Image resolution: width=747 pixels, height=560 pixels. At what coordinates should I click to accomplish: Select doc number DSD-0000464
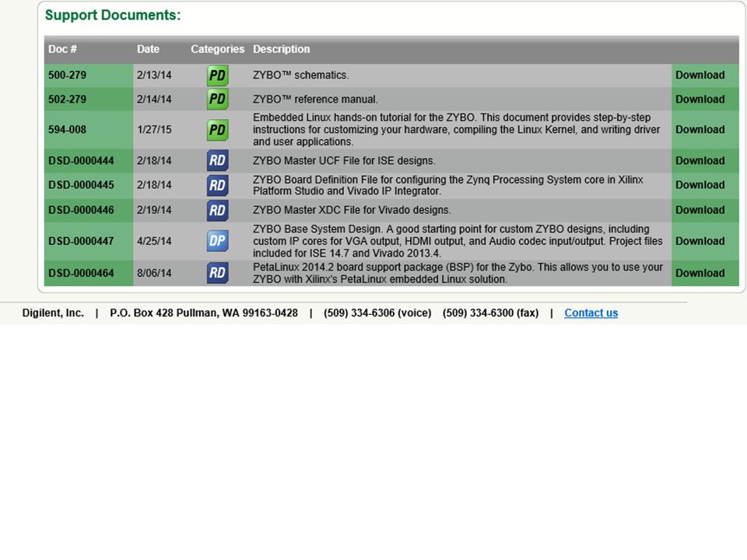[81, 273]
